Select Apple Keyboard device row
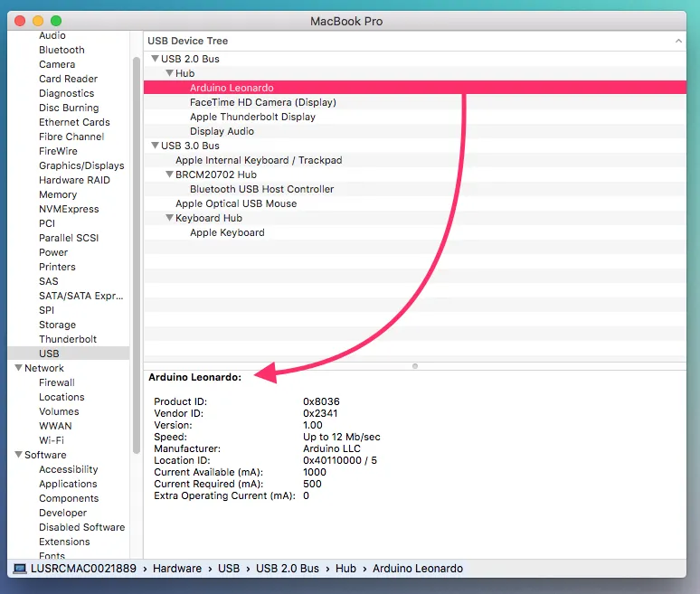The image size is (700, 594). click(x=415, y=232)
